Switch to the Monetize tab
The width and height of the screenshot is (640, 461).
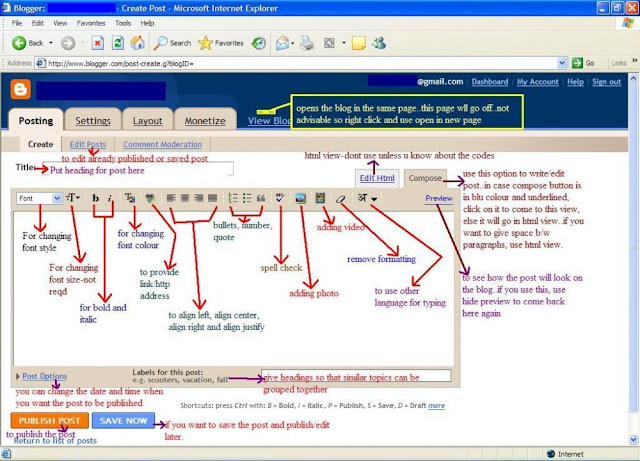click(205, 120)
